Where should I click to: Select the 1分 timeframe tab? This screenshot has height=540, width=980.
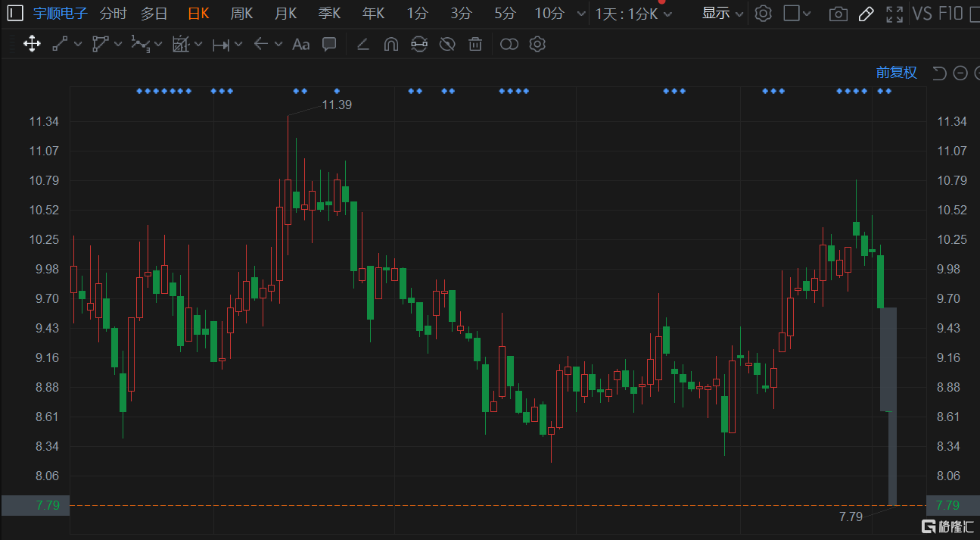click(417, 14)
